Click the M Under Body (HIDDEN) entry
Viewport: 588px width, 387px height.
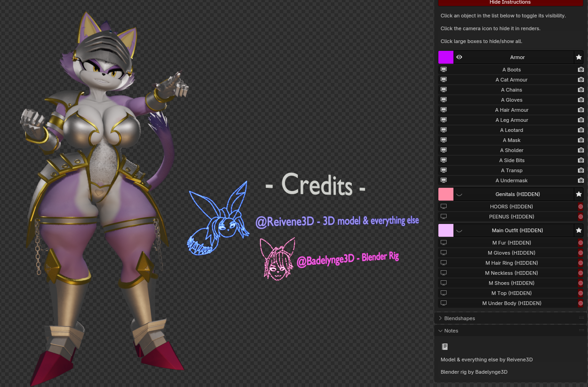pyautogui.click(x=512, y=303)
